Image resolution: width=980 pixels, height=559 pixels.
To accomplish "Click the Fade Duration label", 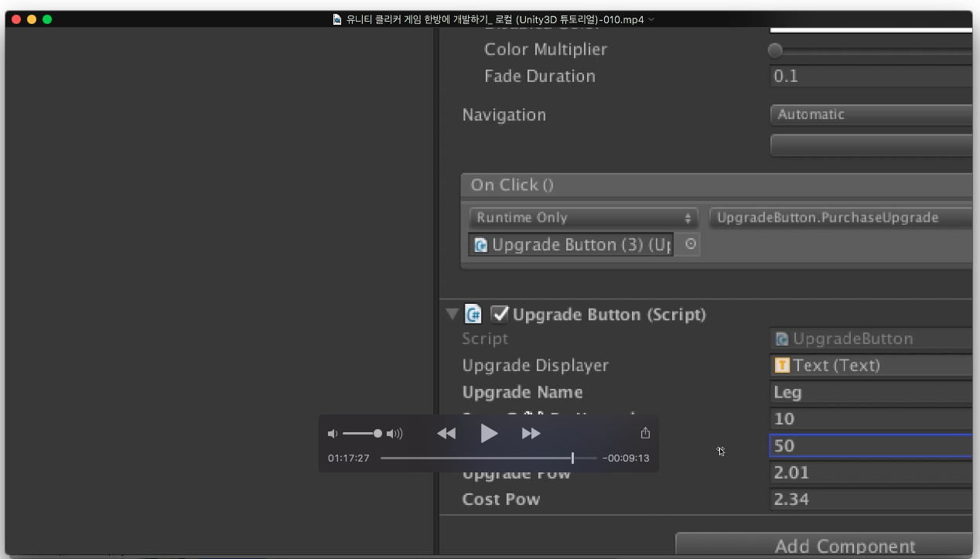I will [x=540, y=77].
